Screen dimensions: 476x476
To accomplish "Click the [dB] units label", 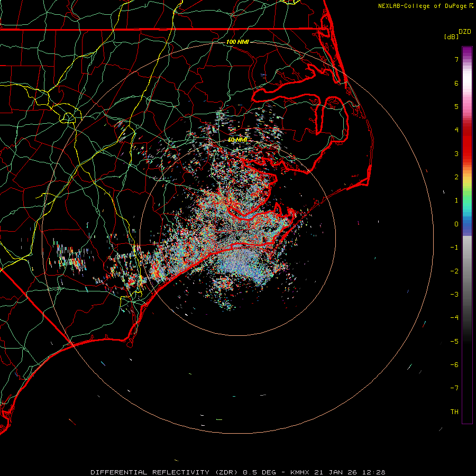I will point(451,36).
